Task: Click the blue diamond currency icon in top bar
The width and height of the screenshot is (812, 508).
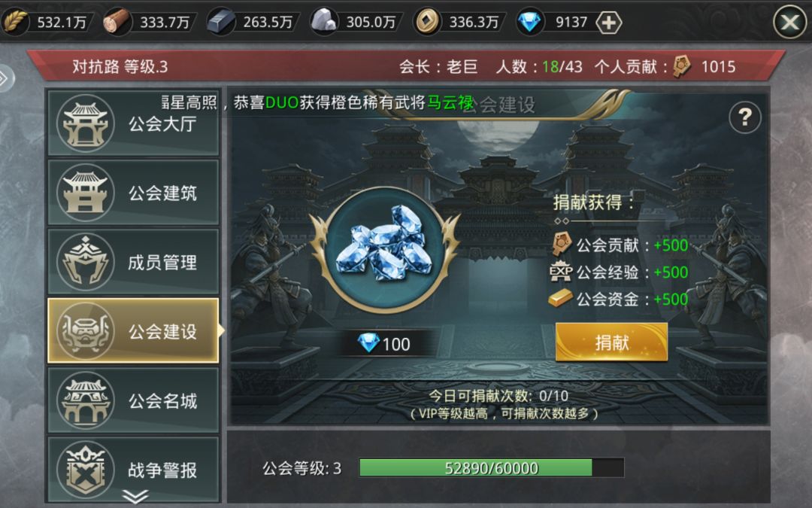Action: pyautogui.click(x=529, y=23)
